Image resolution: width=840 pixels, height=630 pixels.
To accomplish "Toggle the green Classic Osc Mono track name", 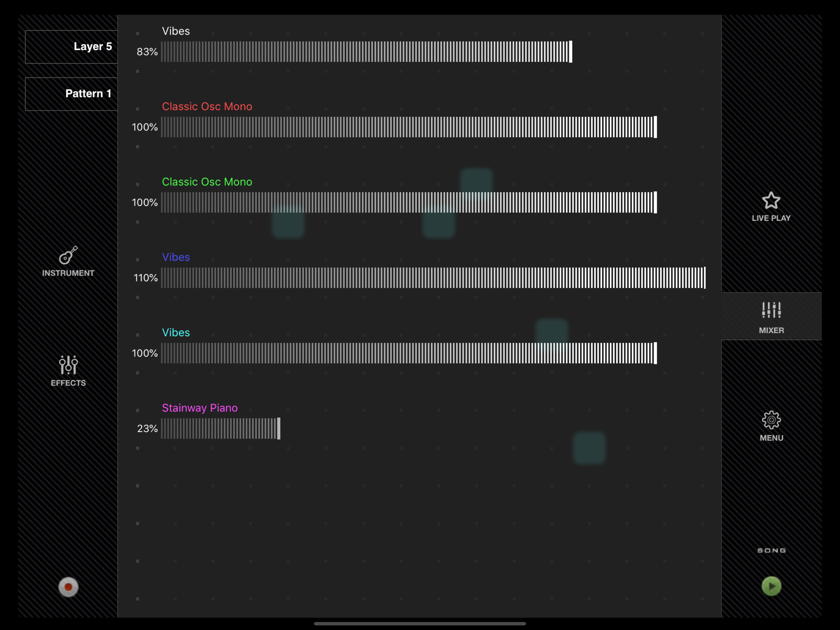I will 207,181.
